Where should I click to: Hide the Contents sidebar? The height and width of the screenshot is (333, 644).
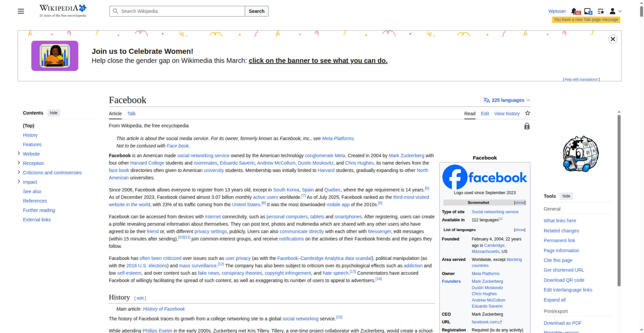[54, 113]
